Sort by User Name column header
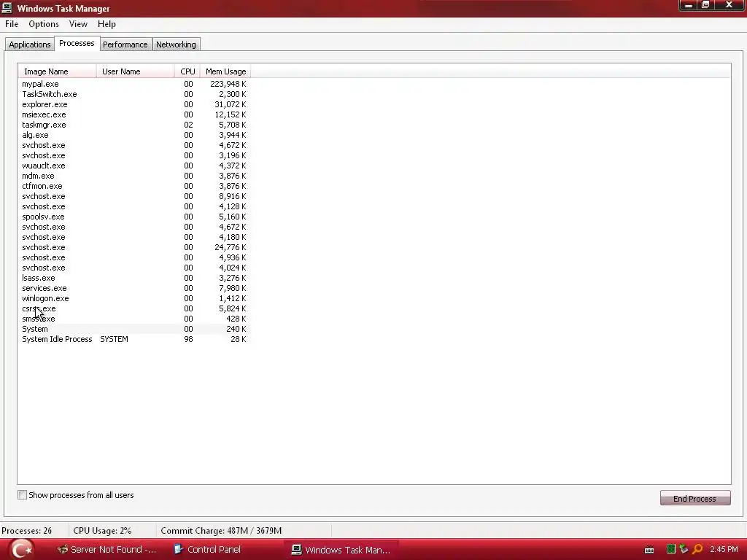This screenshot has width=747, height=560. click(x=135, y=71)
